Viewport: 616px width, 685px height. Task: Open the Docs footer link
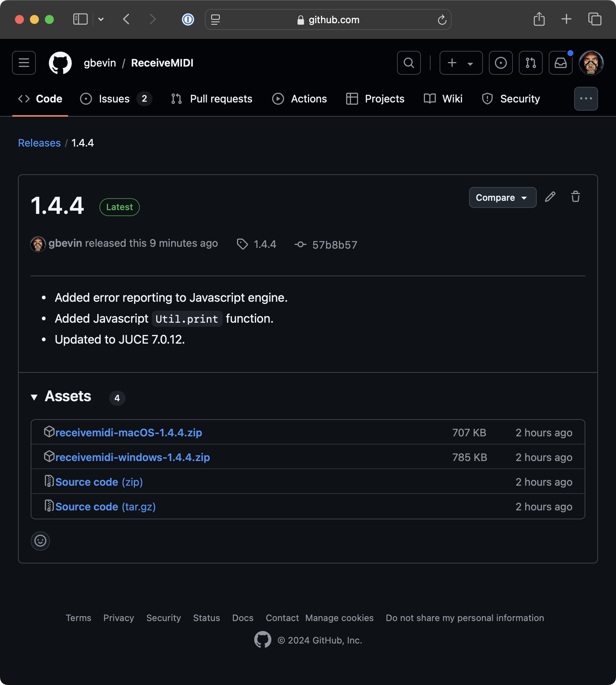(x=243, y=618)
